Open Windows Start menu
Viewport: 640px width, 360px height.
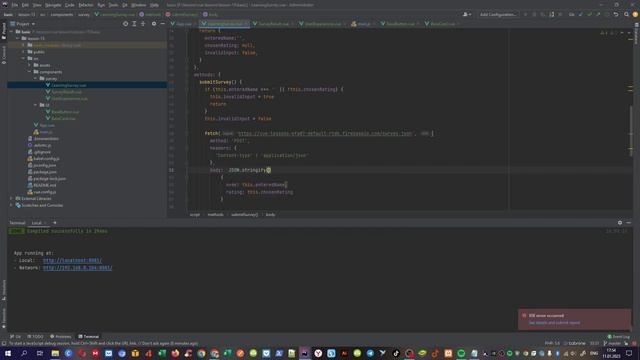coord(7,353)
